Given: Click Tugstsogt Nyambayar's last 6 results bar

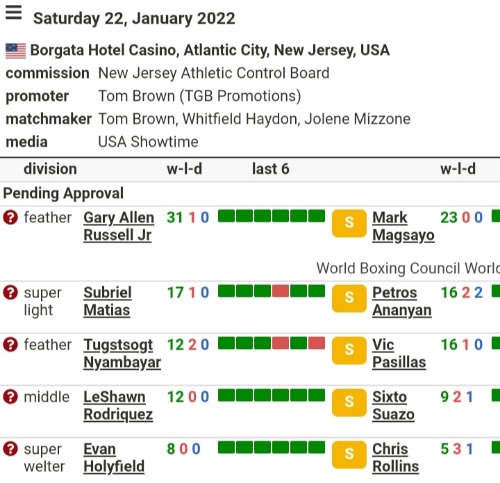Looking at the screenshot, I should tap(271, 343).
